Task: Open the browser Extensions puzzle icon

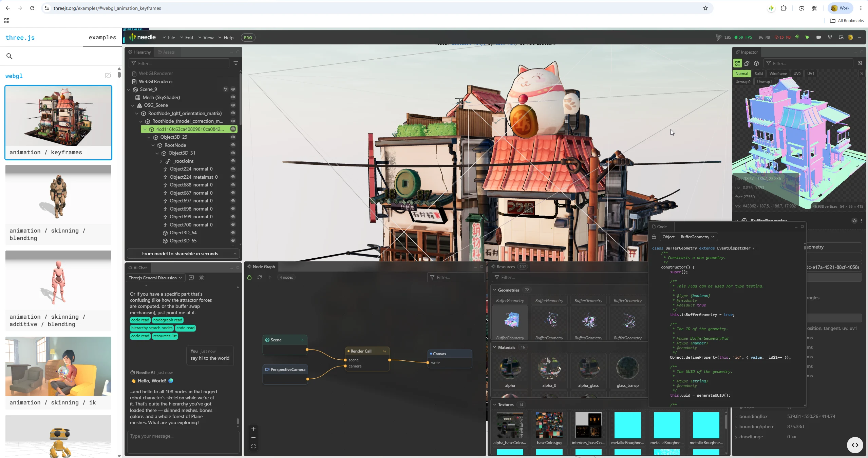Action: (784, 8)
